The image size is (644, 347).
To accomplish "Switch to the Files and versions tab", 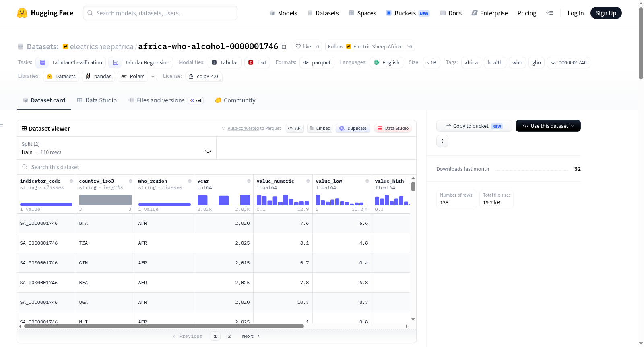I will [x=165, y=100].
